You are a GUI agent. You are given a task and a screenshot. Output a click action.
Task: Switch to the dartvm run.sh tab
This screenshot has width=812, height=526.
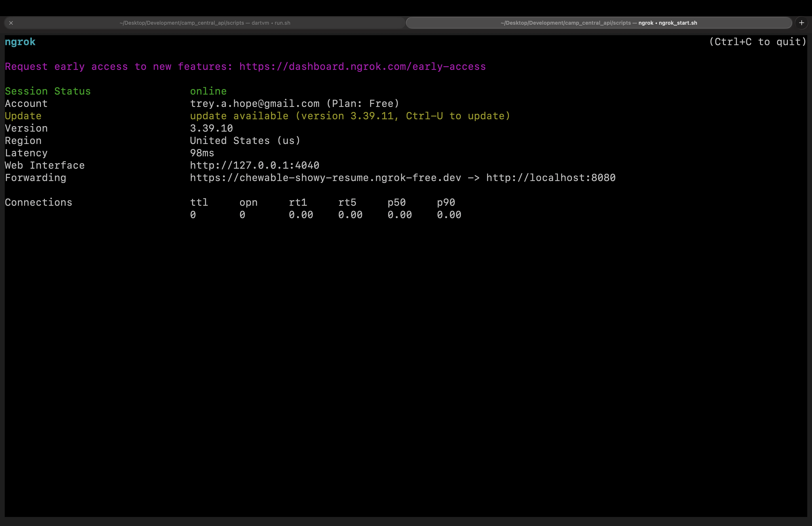point(205,23)
